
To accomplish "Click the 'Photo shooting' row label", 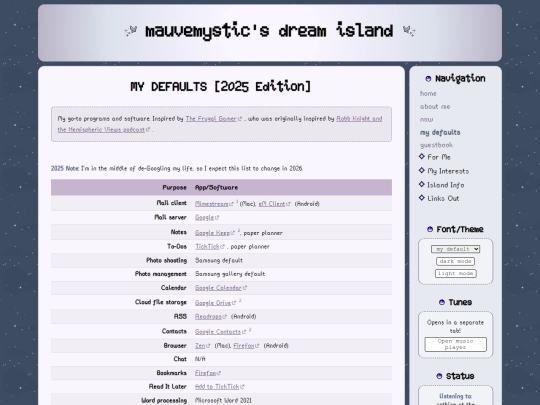I will pos(166,260).
